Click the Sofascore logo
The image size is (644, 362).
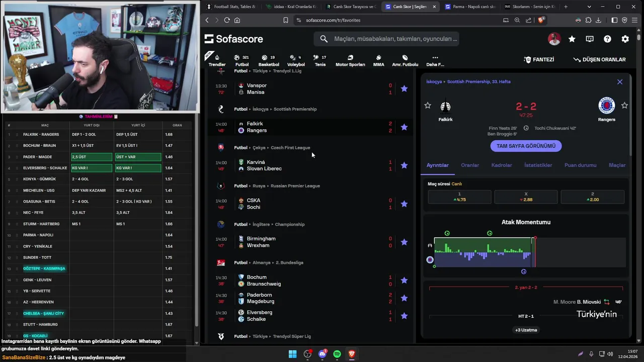(234, 39)
